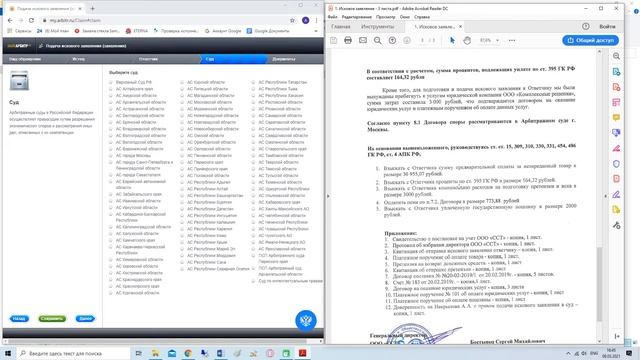
Task: Open the Create PDF tool in Acrobat sidebar
Action: [616, 87]
